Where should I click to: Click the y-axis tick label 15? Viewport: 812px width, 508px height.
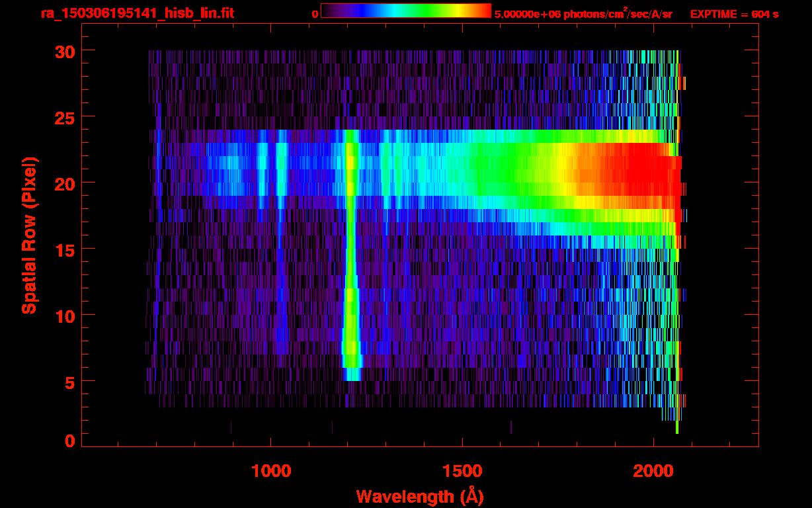[63, 249]
